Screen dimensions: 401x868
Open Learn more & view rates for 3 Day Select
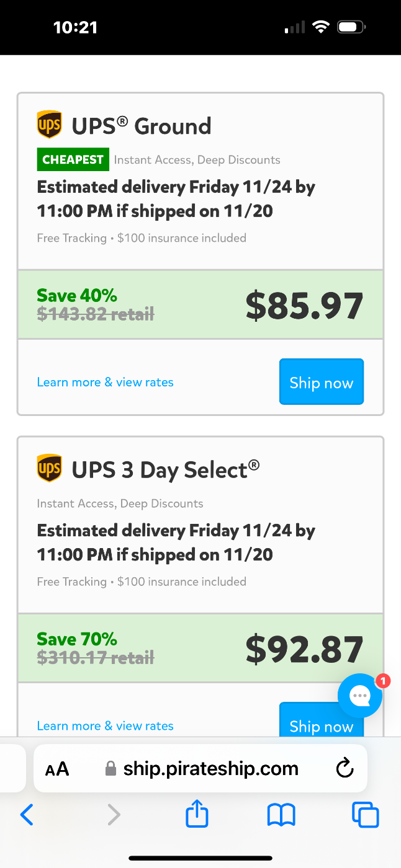click(x=105, y=725)
